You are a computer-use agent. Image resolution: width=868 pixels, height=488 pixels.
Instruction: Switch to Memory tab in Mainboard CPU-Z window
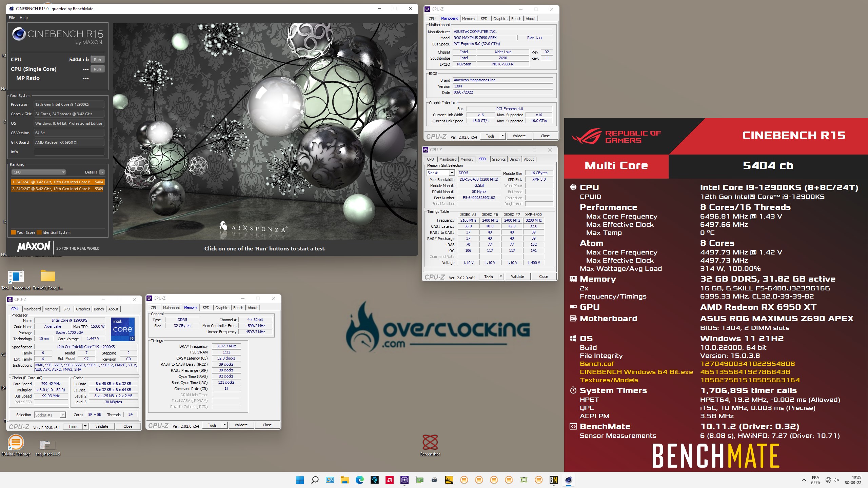(x=469, y=19)
